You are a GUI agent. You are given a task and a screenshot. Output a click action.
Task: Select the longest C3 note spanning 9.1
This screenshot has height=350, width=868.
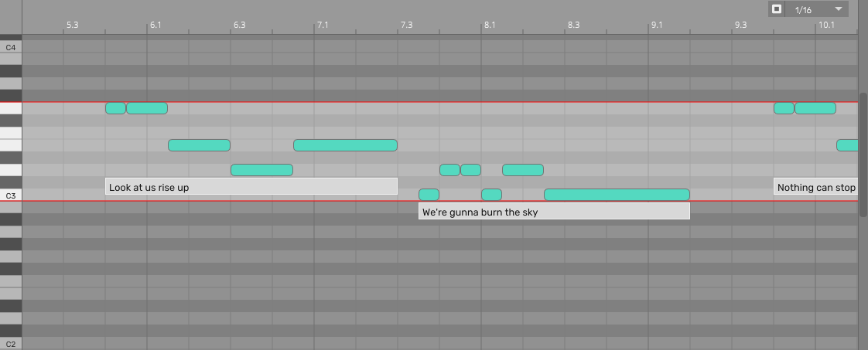pyautogui.click(x=617, y=195)
